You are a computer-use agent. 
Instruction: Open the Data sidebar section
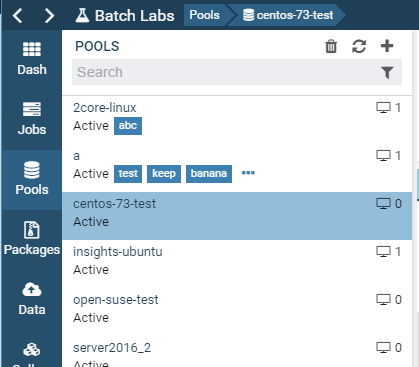coord(32,300)
